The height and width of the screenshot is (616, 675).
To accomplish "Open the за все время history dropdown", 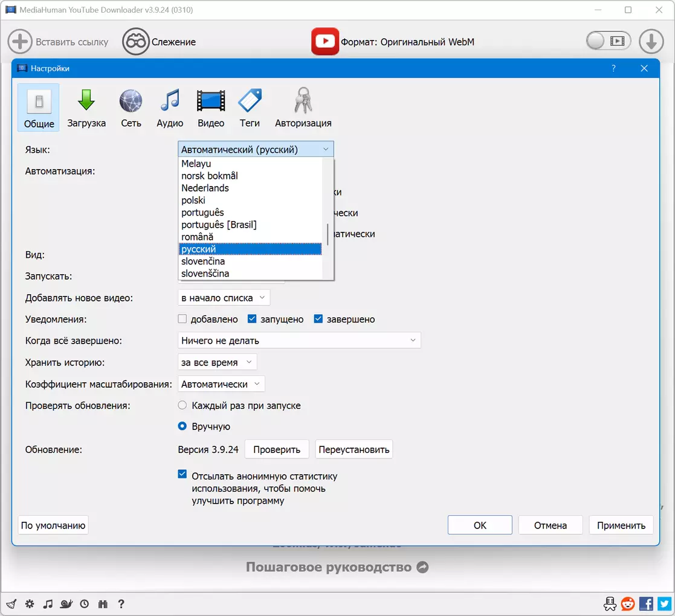I will coord(218,362).
